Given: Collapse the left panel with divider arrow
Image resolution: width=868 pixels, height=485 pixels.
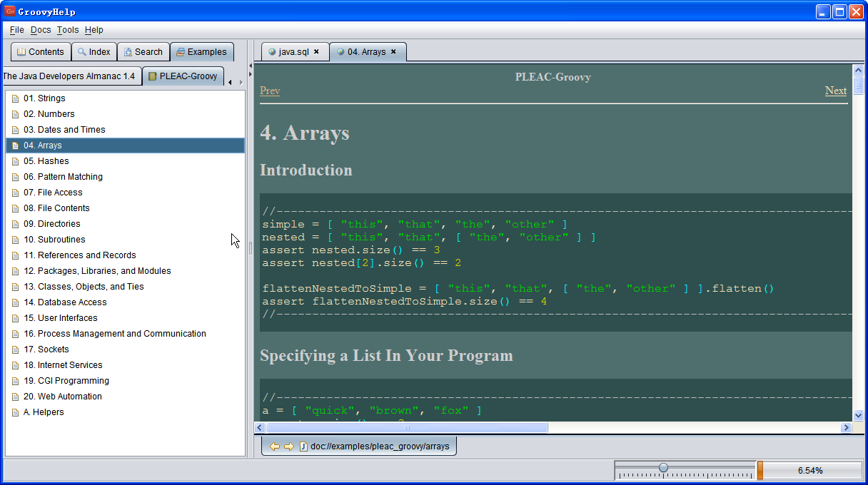Looking at the screenshot, I should [x=251, y=66].
